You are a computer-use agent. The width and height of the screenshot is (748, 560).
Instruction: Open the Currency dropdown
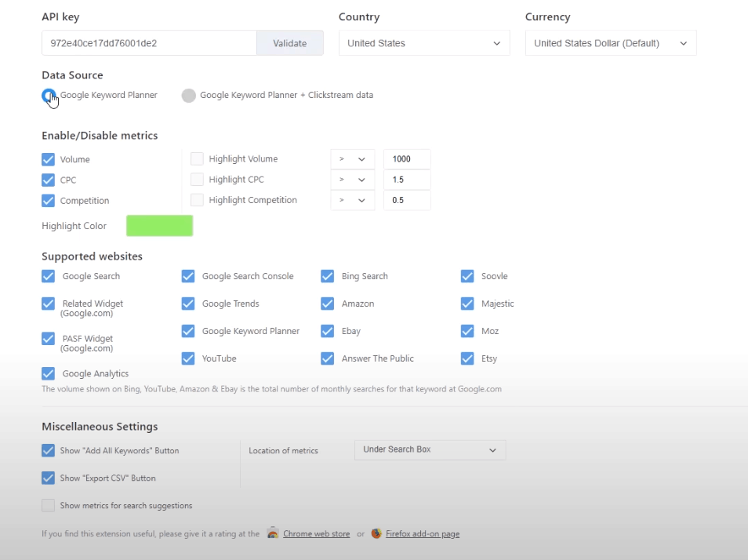pos(611,43)
